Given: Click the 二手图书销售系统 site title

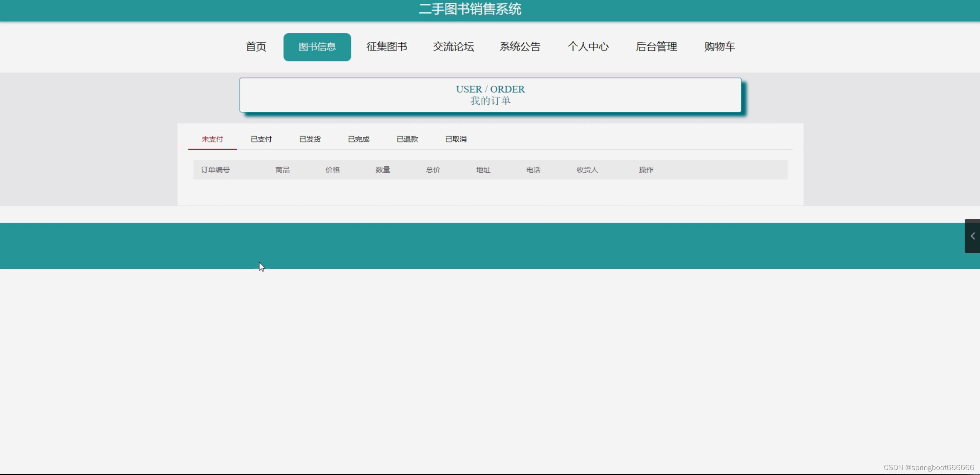Looking at the screenshot, I should [470, 9].
